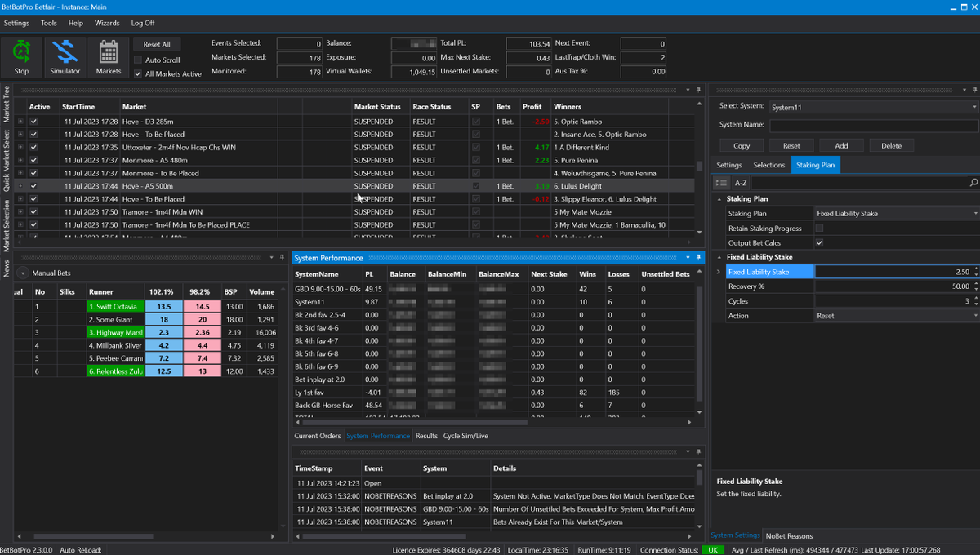Toggle Active checkbox for Uttoxeter 2m4f Nov Hcap
The image size is (980, 555).
tap(33, 147)
